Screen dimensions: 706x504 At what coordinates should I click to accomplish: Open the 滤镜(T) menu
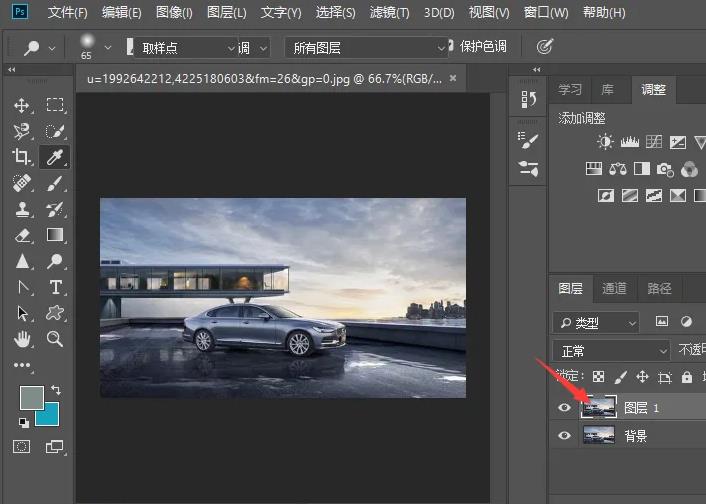[388, 13]
